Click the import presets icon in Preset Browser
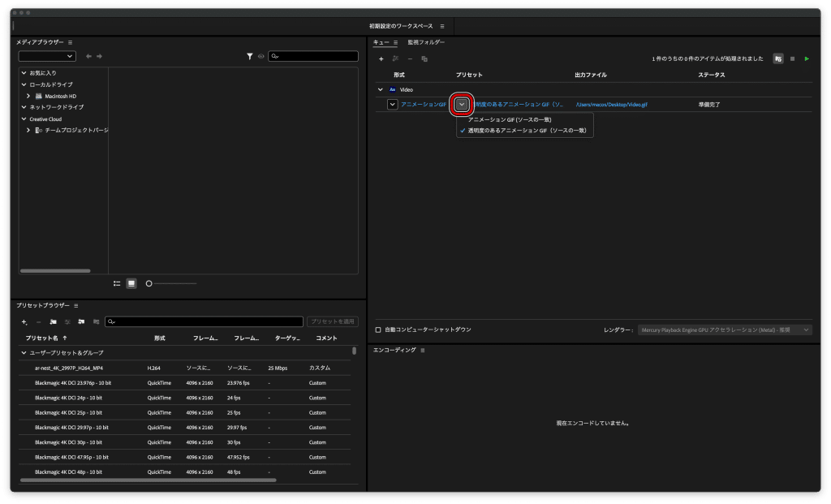 pyautogui.click(x=81, y=322)
